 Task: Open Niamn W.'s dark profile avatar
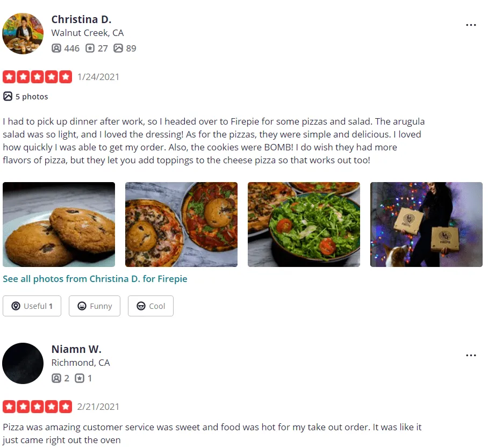(23, 363)
